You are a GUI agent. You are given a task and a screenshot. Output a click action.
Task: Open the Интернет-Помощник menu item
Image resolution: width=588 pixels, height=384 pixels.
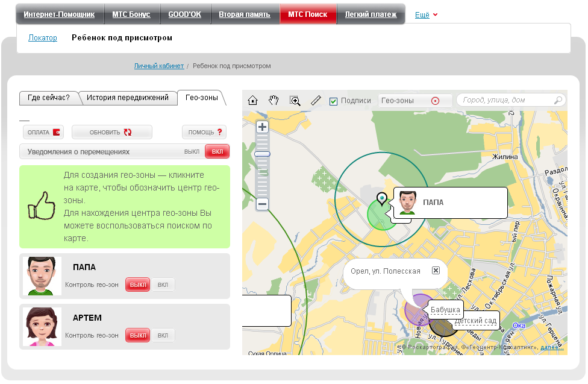coord(59,14)
